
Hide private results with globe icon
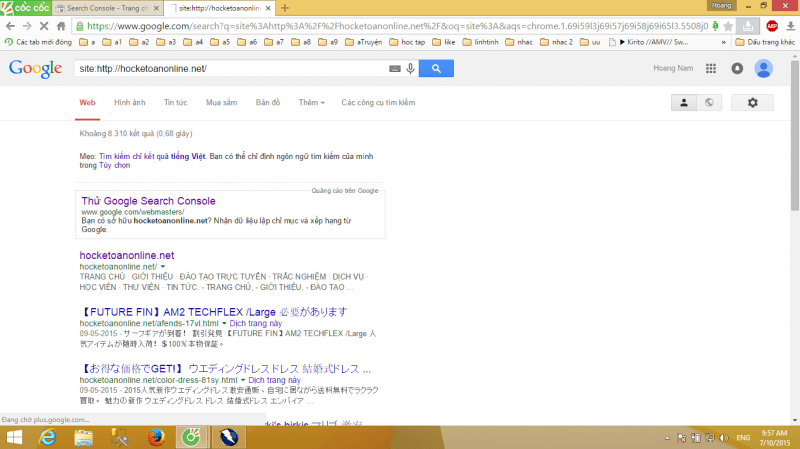pyautogui.click(x=709, y=103)
